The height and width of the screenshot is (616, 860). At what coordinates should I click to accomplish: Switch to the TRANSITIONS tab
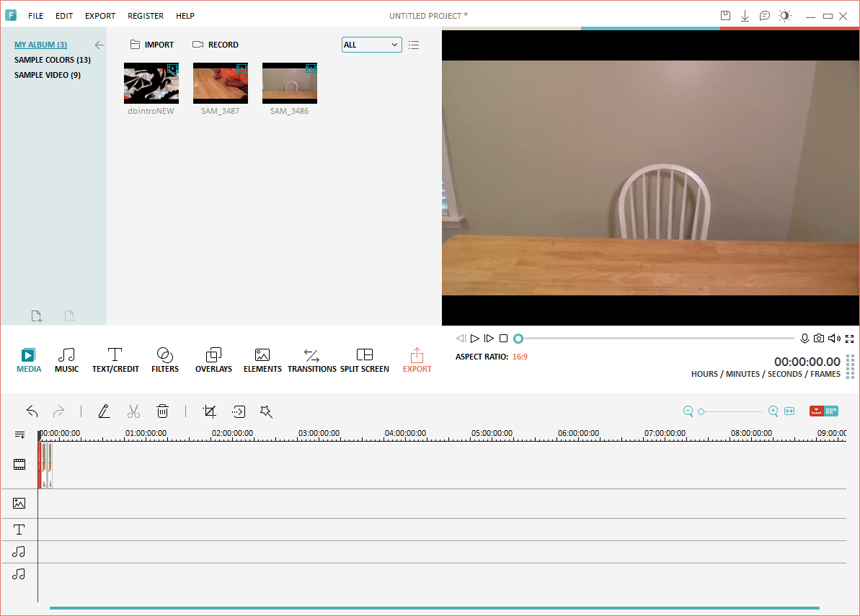tap(311, 361)
